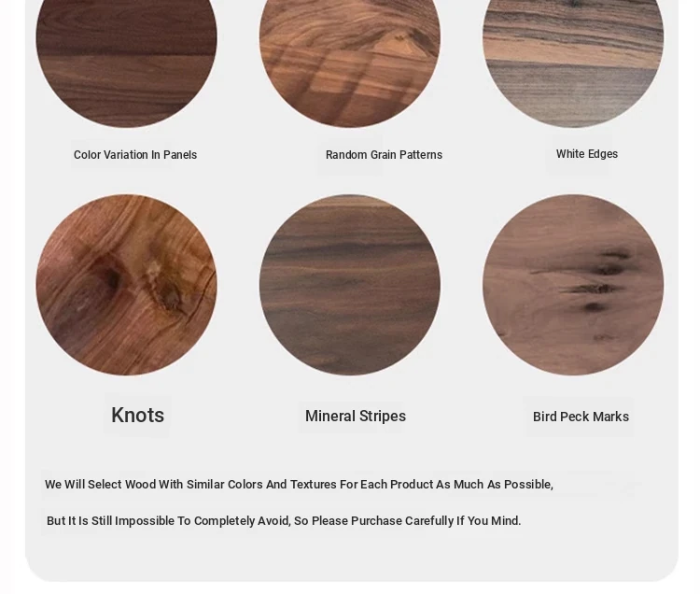Click the Random Grain Patterns wood sample
Screen dimensions: 700x594
click(350, 63)
